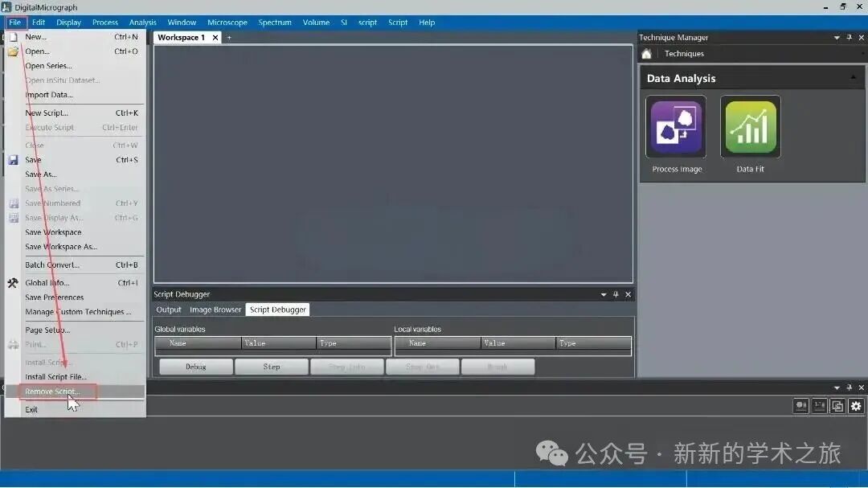This screenshot has width=868, height=488.
Task: Click the Techniques home icon
Action: click(x=646, y=54)
